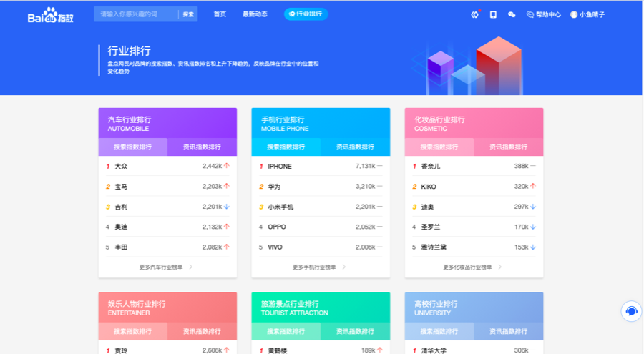
Task: Click down arrow beside 迪奥 297k
Action: [533, 207]
